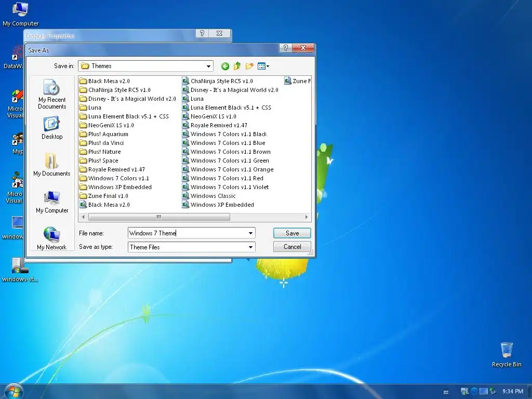
Task: Select the Luna folder
Action: [90, 108]
